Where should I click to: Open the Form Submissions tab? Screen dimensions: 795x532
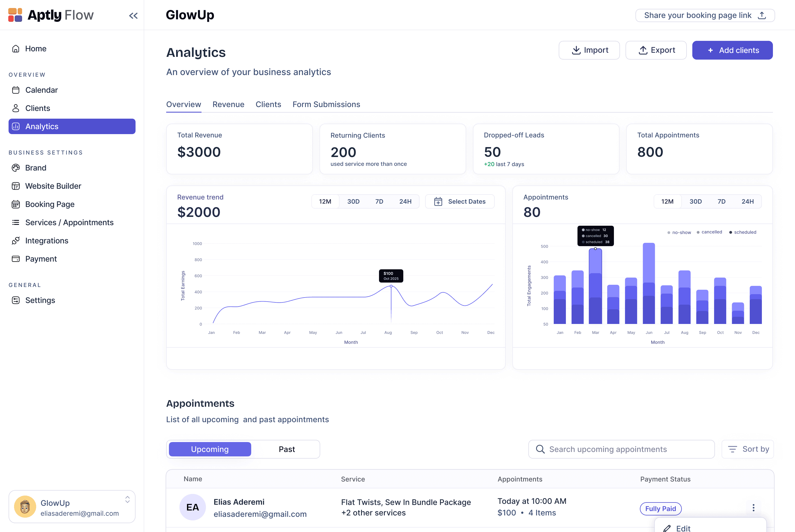(326, 105)
